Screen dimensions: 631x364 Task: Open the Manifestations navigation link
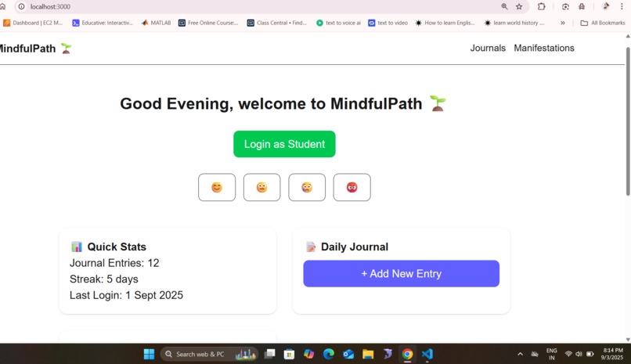pos(544,48)
